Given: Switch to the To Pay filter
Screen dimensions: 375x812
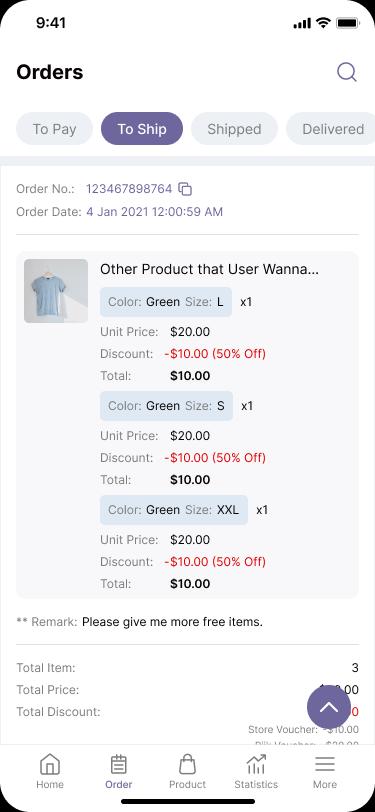Looking at the screenshot, I should 54,129.
